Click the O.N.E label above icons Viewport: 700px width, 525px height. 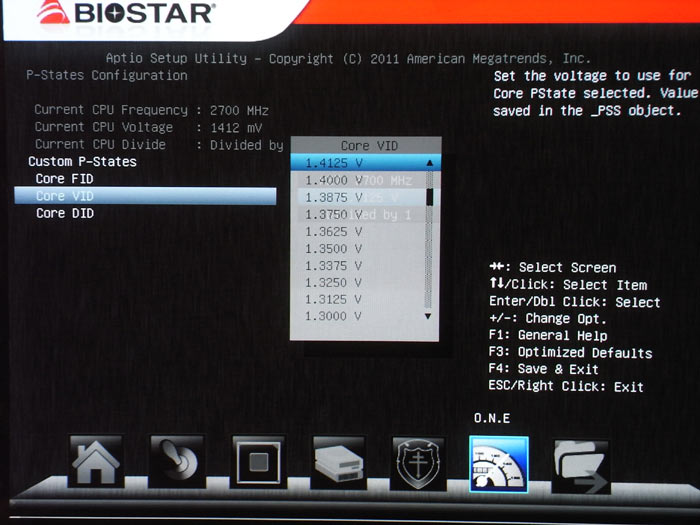click(492, 418)
